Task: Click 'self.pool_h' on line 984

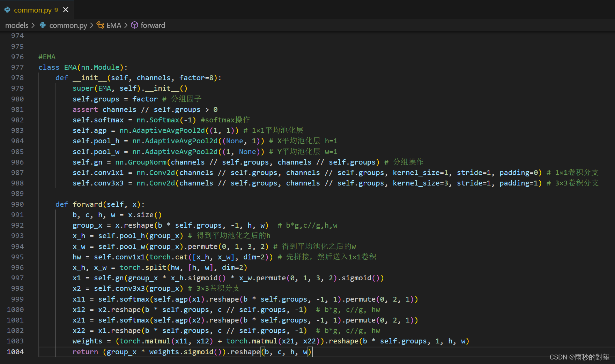Action: pos(96,141)
